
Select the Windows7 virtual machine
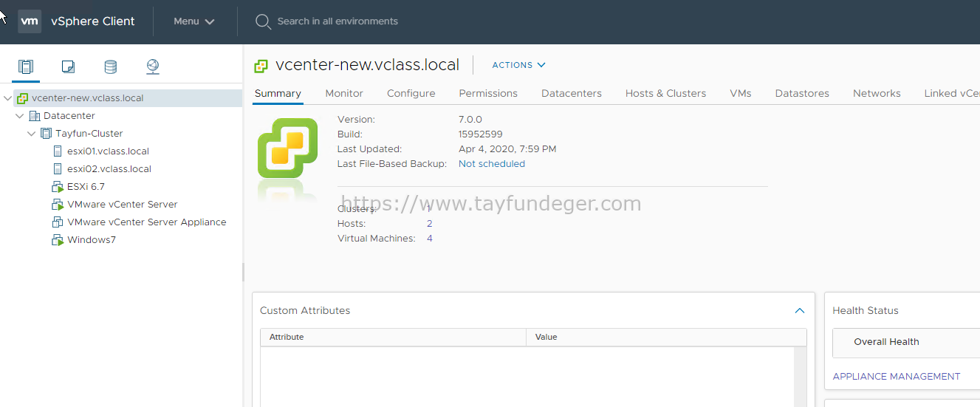click(x=92, y=240)
